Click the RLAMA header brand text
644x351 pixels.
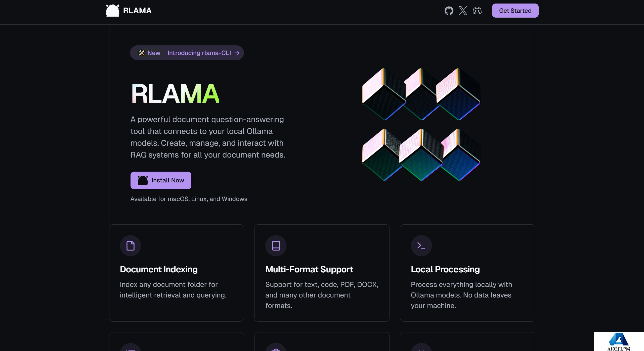(x=137, y=11)
